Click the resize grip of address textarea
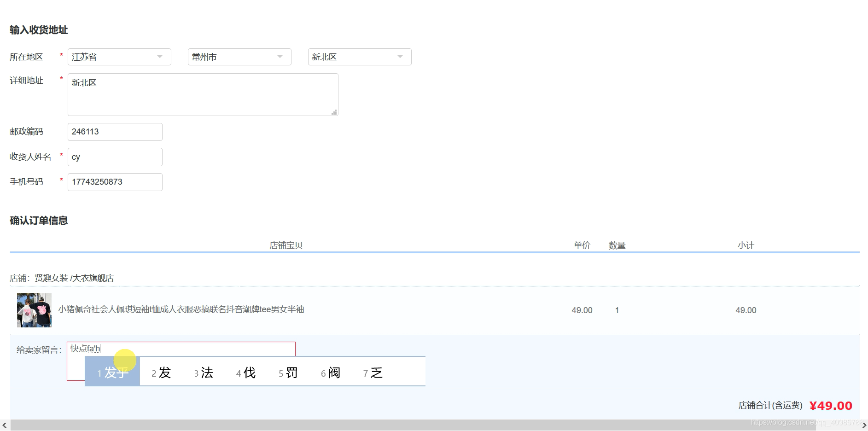This screenshot has height=431, width=868. click(334, 112)
